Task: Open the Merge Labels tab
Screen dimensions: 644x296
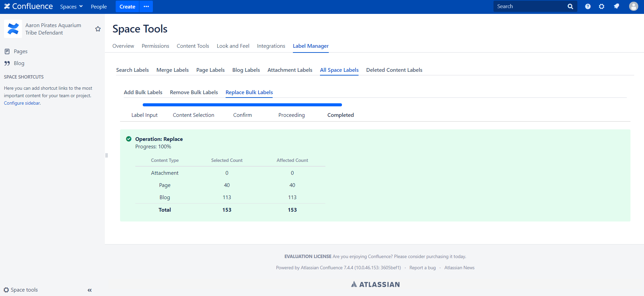Action: point(172,70)
